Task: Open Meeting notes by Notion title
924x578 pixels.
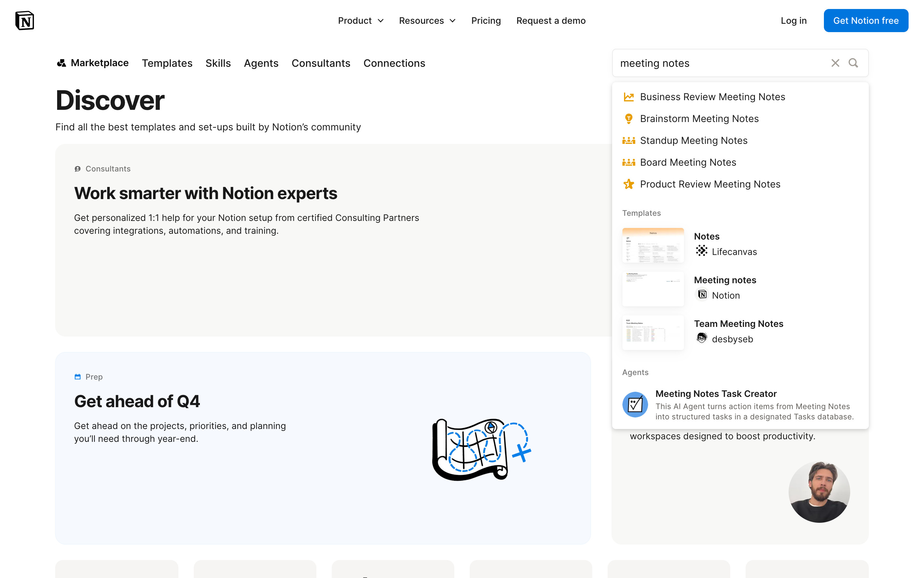Action: [725, 280]
